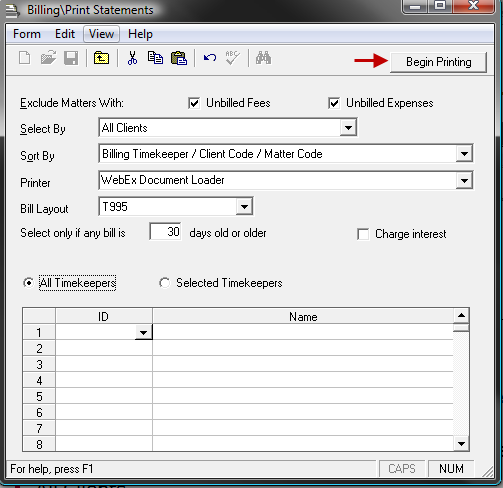The width and height of the screenshot is (503, 488).
Task: Open the Select By dropdown
Action: coord(348,128)
